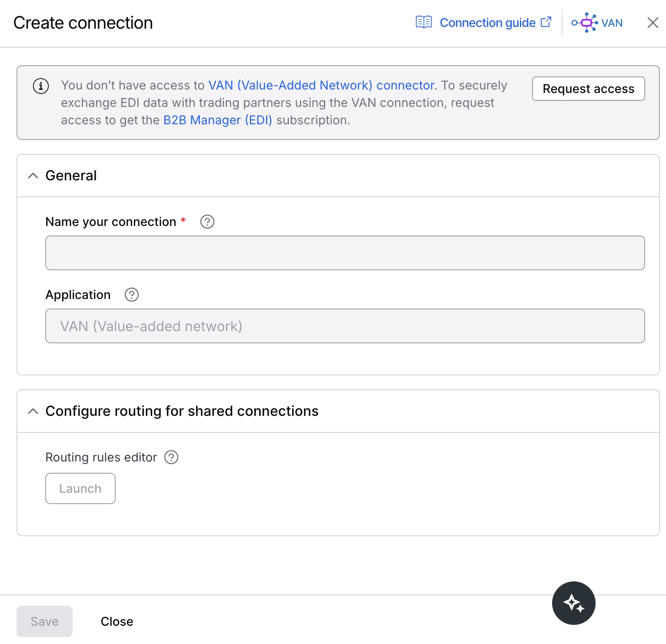The width and height of the screenshot is (666, 644).
Task: Open help for the Application field
Action: tap(131, 295)
